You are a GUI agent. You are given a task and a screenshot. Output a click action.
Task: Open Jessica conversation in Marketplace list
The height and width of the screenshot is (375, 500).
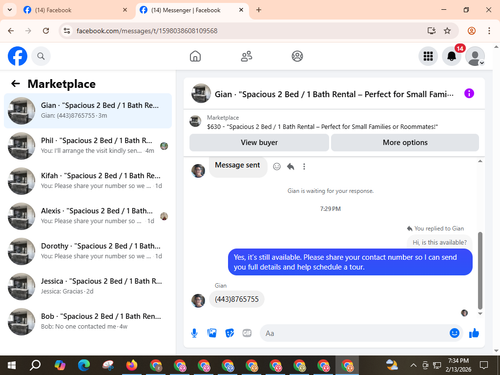88,286
